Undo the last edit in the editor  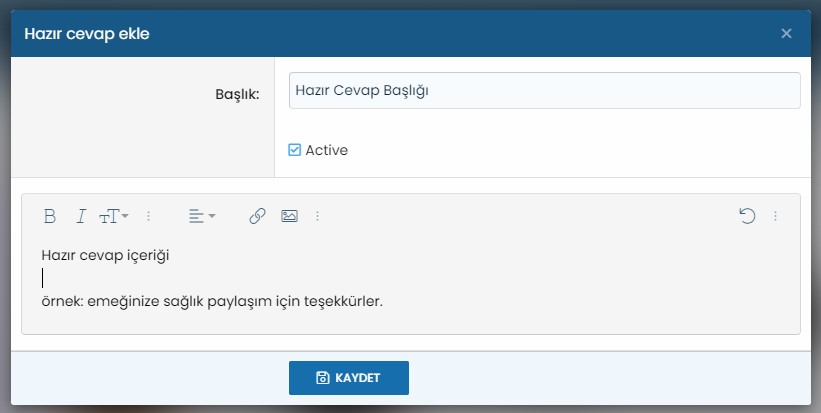pos(747,216)
